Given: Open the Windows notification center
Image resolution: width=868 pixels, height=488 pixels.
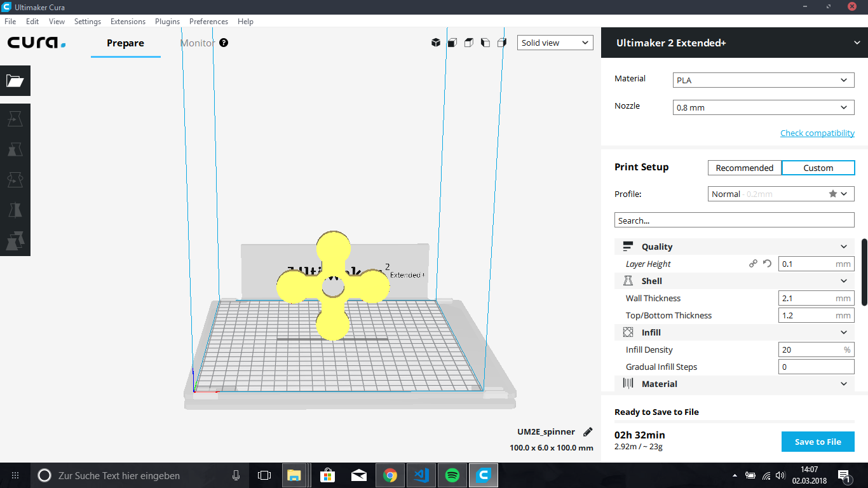Looking at the screenshot, I should coord(844,475).
